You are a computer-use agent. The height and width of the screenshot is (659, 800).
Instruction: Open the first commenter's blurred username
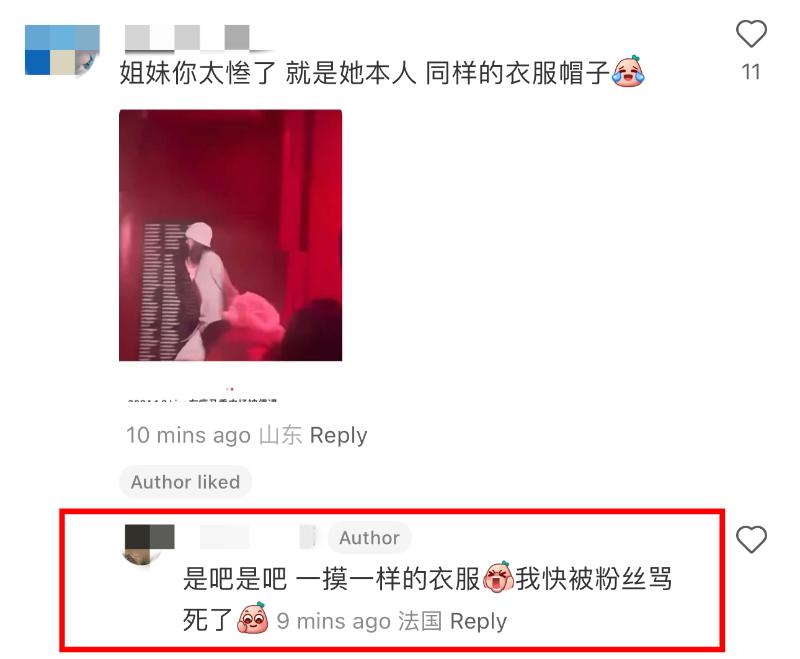(x=198, y=37)
